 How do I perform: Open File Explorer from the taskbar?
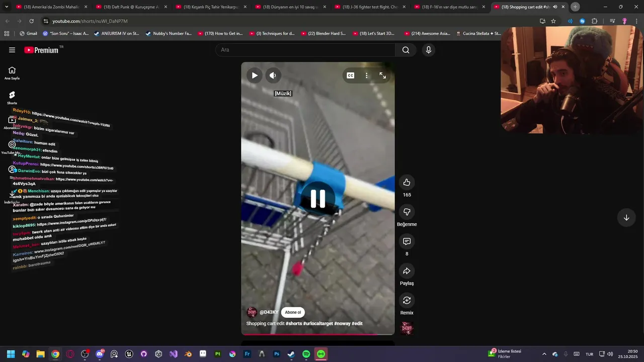coord(40,354)
